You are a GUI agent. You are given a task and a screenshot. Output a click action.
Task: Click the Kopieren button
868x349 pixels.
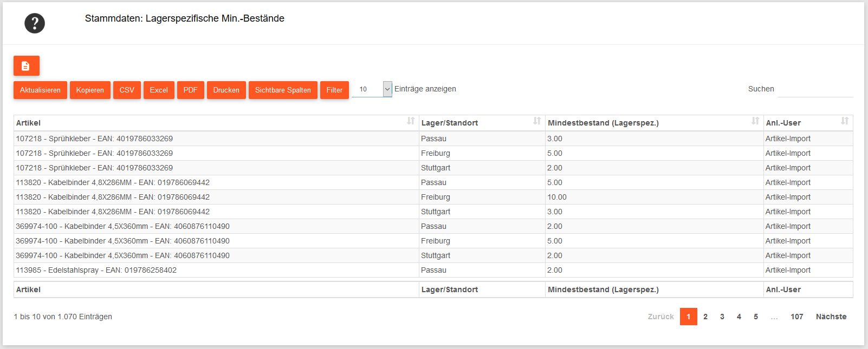click(x=90, y=90)
